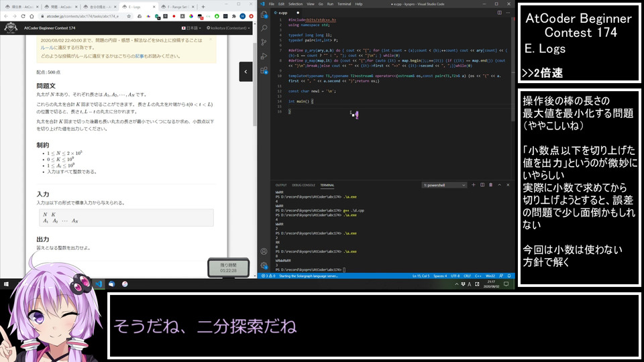644x362 pixels.
Task: Open the File menu
Action: click(x=272, y=4)
